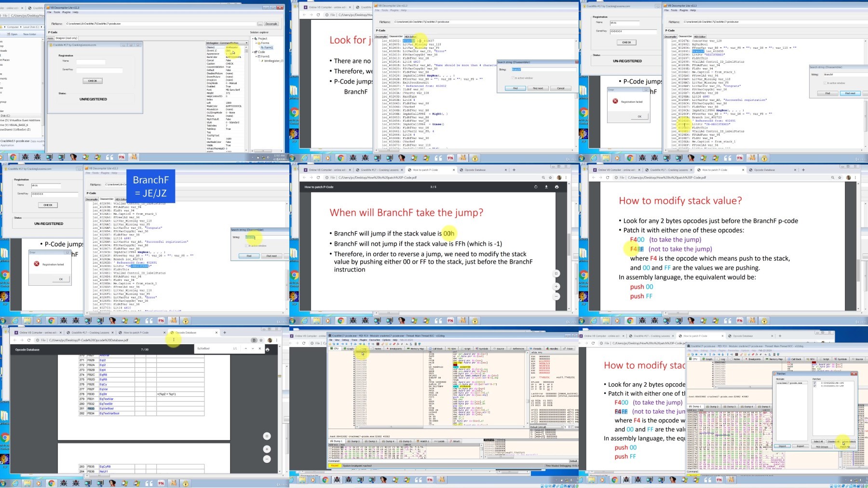
Task: Zoom out on the 'When will BranchF' PDF
Action: 556,296
